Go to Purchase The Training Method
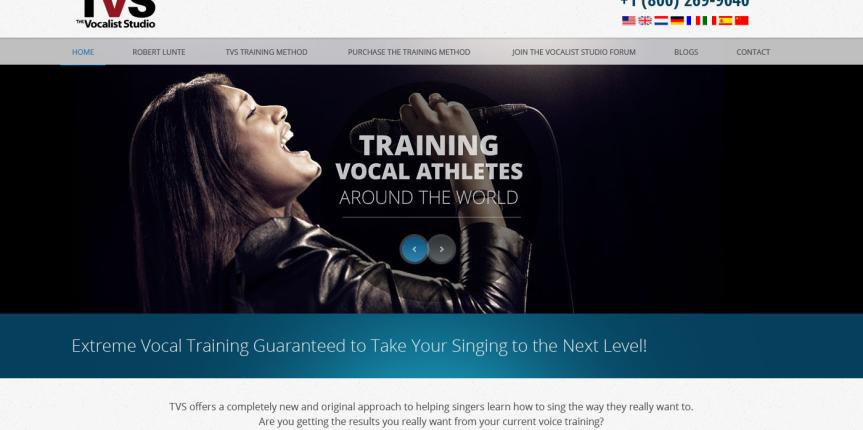 pyautogui.click(x=409, y=52)
